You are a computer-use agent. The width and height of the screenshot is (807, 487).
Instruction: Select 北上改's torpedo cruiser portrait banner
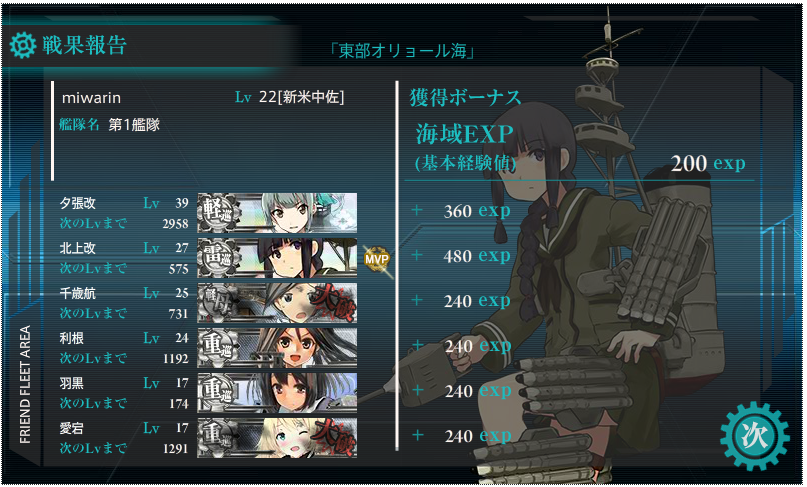[277, 258]
